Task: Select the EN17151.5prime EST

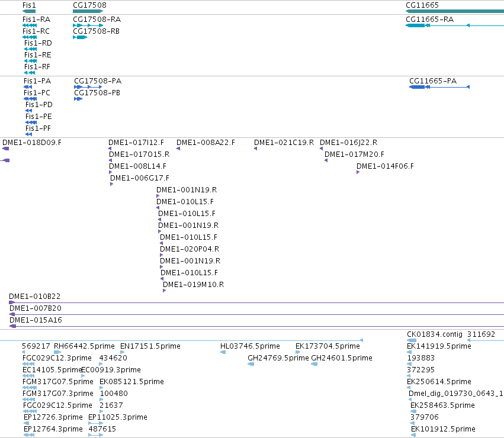Action: [150, 346]
